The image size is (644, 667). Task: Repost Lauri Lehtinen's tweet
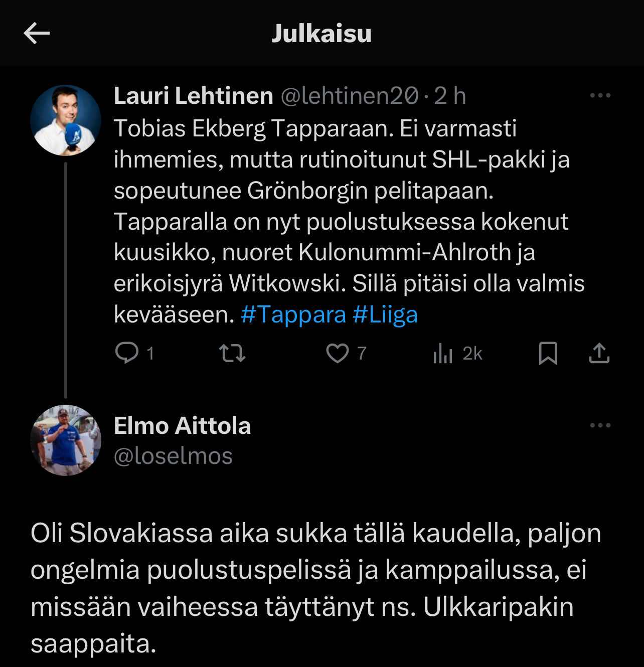coord(232,353)
